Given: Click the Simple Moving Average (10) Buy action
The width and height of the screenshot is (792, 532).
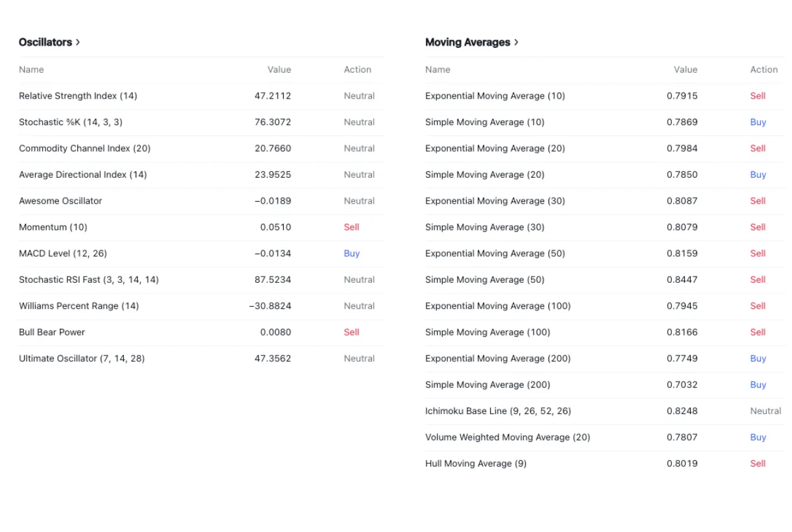Looking at the screenshot, I should coord(758,122).
